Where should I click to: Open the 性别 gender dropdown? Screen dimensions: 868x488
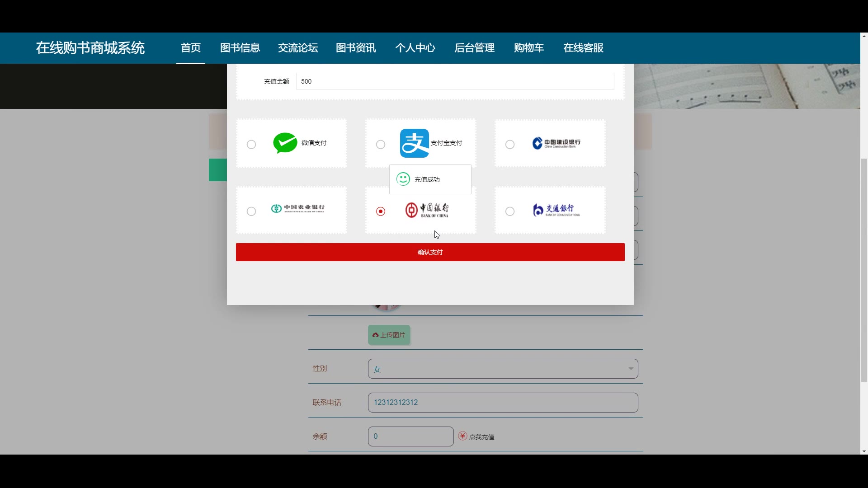[502, 369]
